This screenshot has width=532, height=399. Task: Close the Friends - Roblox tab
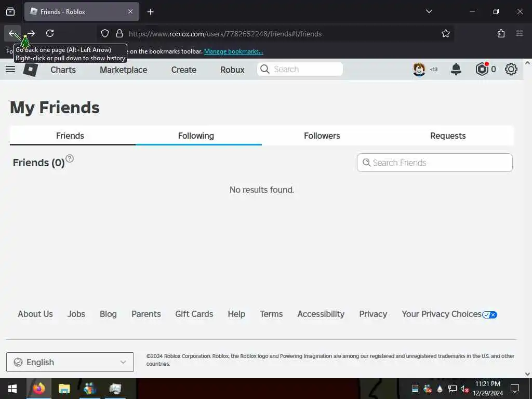[x=130, y=11]
